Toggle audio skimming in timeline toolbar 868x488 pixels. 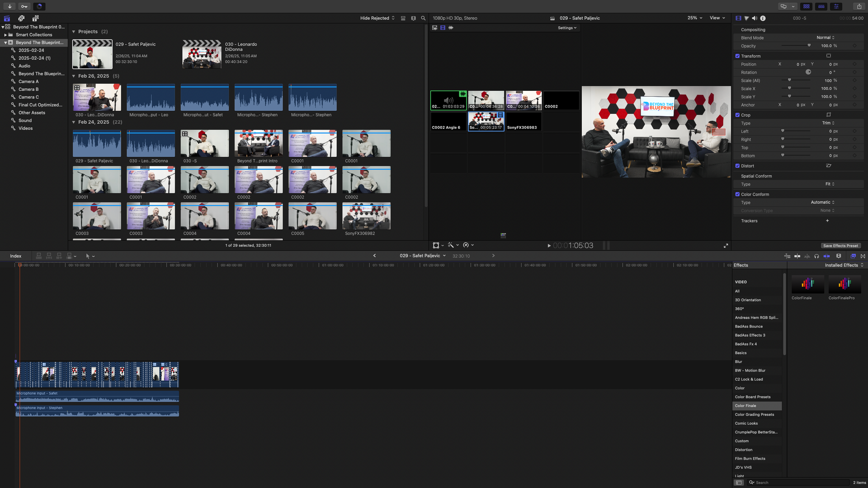(x=807, y=256)
